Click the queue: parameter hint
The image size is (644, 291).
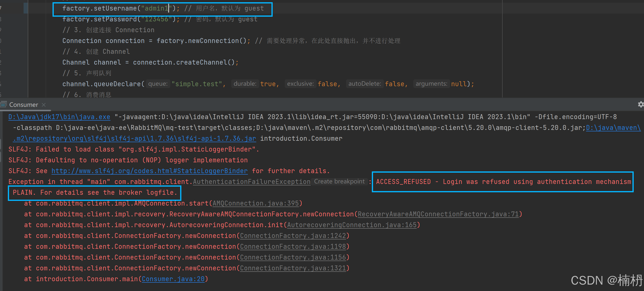coord(158,83)
